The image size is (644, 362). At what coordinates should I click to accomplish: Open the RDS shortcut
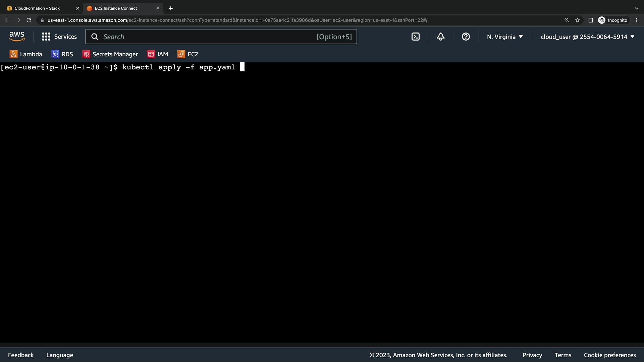[62, 54]
